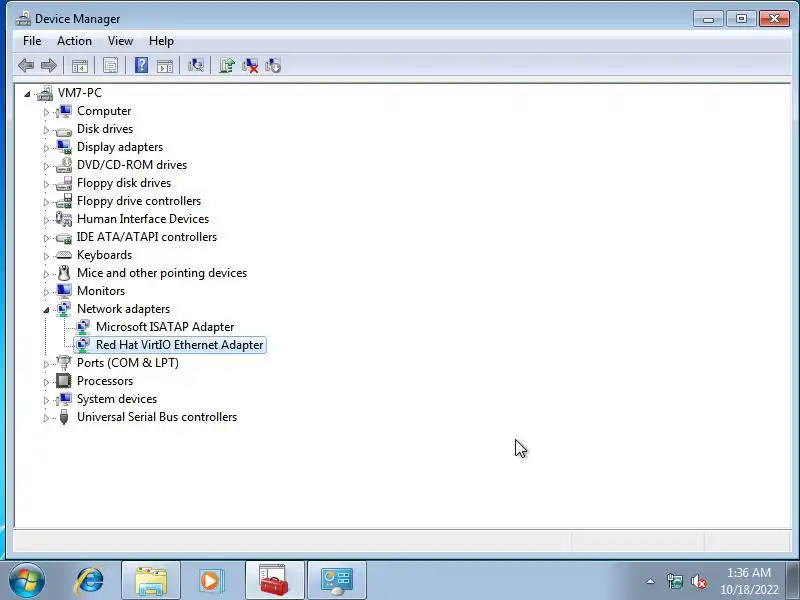
Task: Click the Ports (COM & LPT) icon
Action: pos(64,363)
